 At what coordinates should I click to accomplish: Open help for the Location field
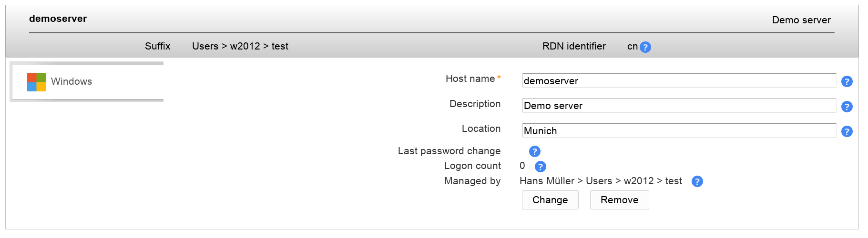coord(847,131)
